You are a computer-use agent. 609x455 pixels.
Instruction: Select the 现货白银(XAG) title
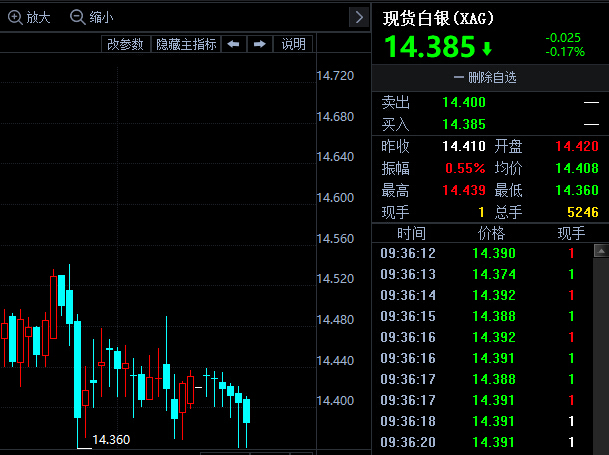click(438, 18)
